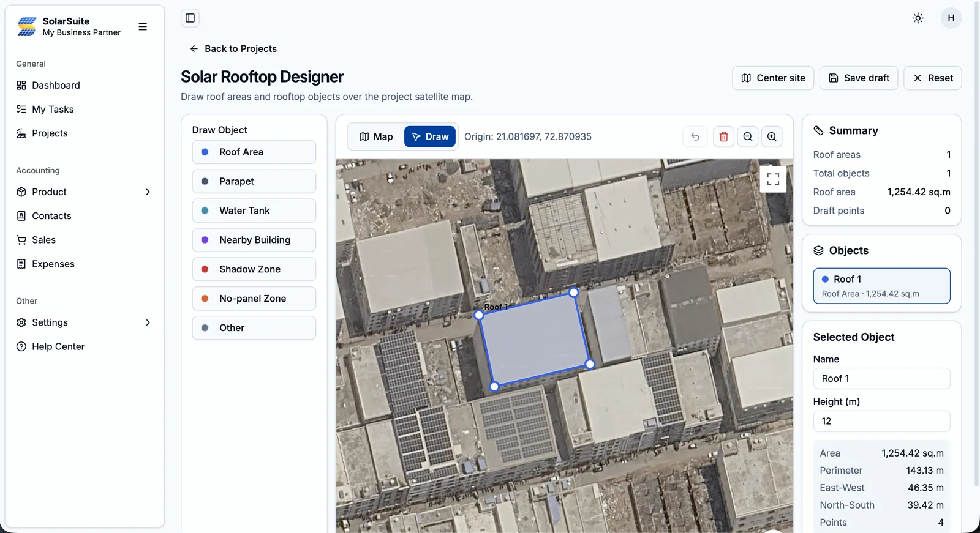Viewport: 980px width, 533px height.
Task: Open Contacts in sidebar
Action: 85,216
